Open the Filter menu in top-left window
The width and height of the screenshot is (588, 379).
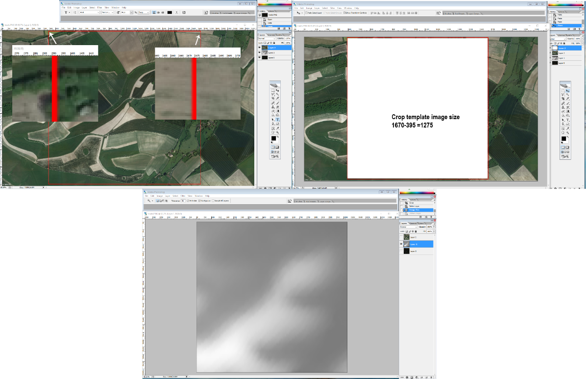(99, 8)
